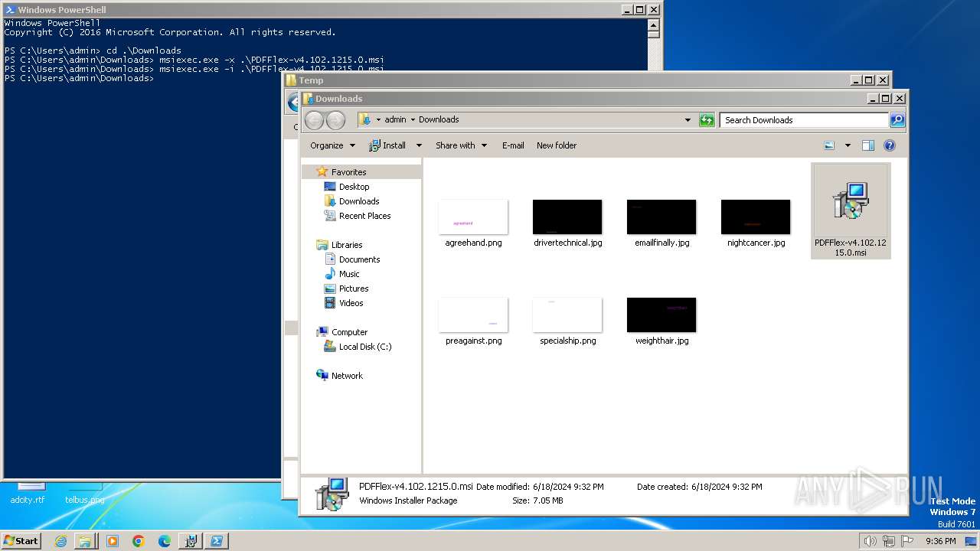Open the Share with menu
Screen dimensions: 980x551
(x=461, y=145)
